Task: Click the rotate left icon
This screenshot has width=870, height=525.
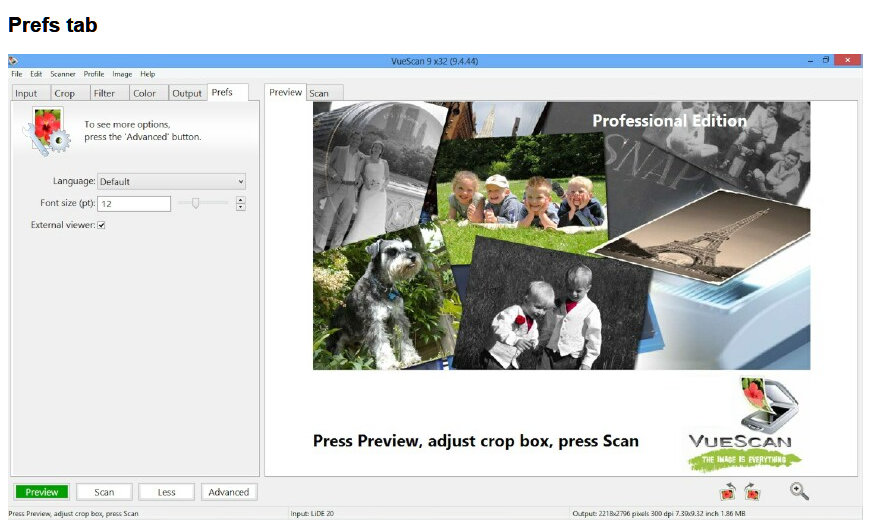Action: click(727, 491)
